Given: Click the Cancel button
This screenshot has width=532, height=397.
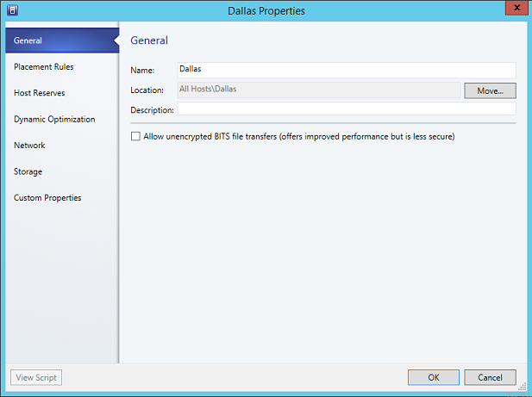Looking at the screenshot, I should [x=490, y=377].
